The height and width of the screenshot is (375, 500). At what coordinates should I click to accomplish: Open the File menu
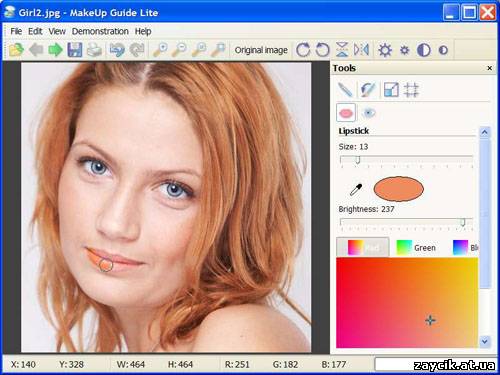click(16, 31)
